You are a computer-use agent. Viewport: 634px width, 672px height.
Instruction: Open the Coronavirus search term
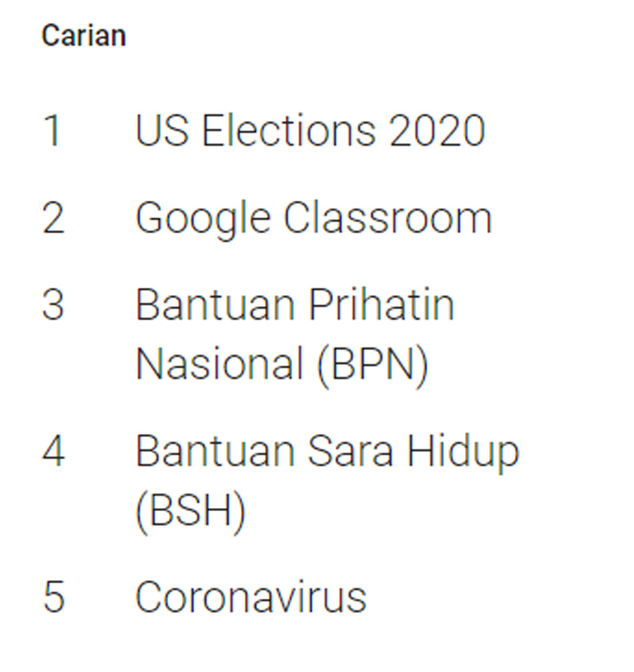pos(251,596)
